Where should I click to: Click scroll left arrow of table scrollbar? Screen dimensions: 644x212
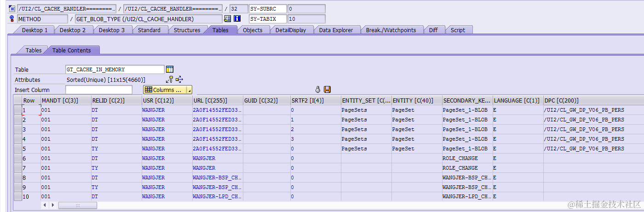45,205
